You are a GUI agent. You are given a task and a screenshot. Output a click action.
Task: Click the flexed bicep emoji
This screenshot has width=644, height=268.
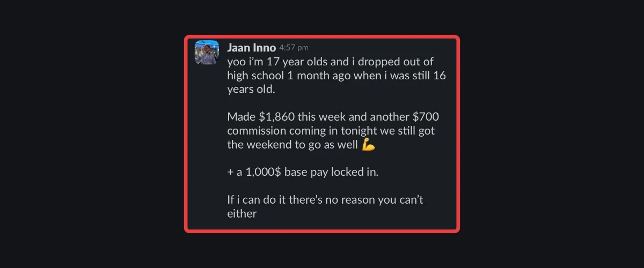(368, 145)
